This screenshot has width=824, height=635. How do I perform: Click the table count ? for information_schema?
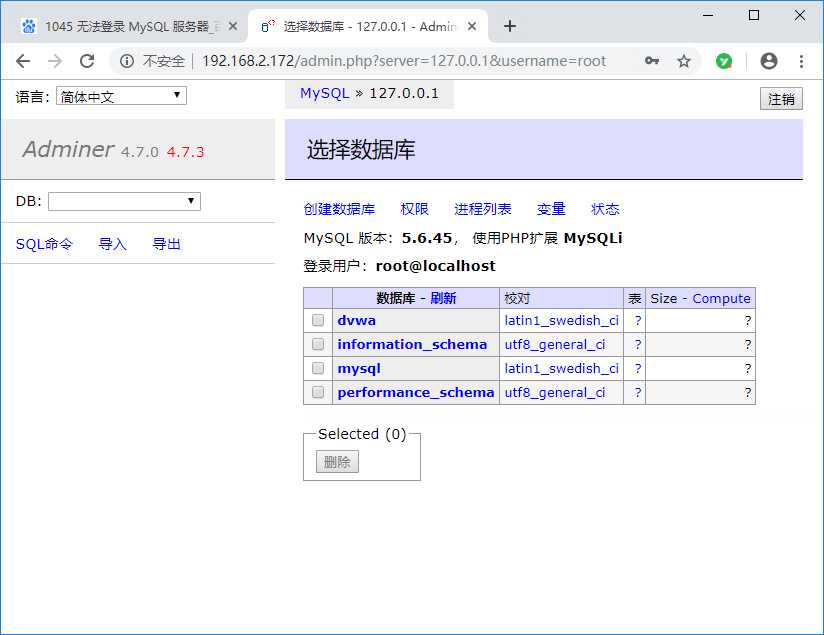(637, 344)
